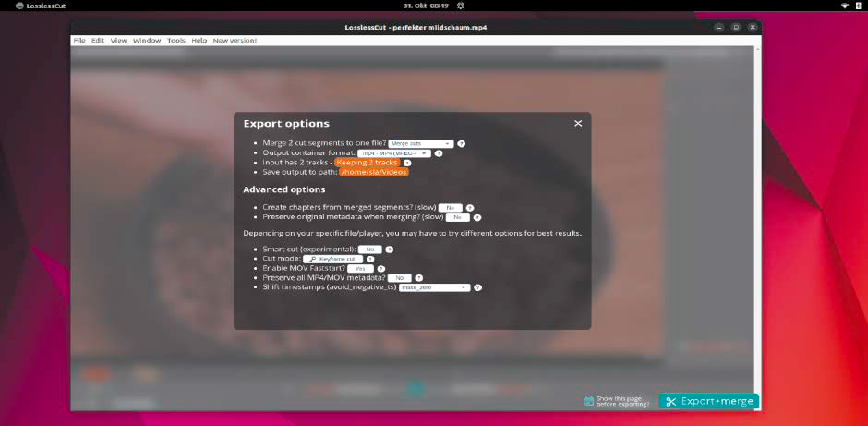Open the File menu
868x426 pixels.
[79, 41]
